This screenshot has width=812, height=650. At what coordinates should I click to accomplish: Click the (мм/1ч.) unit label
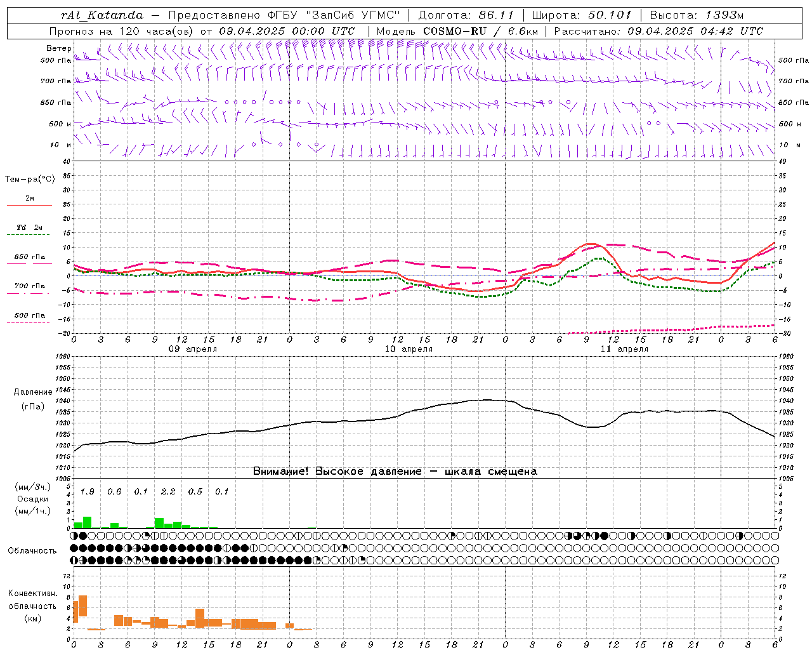(x=33, y=511)
